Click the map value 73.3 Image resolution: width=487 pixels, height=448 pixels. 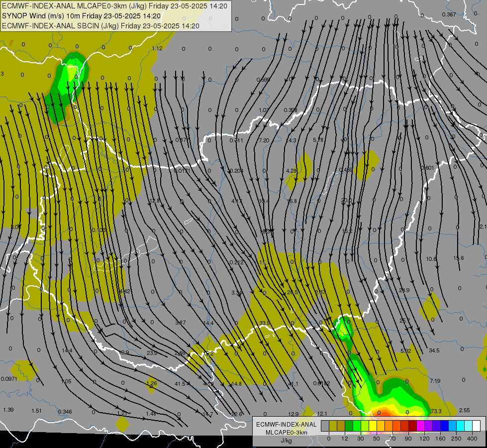pyautogui.click(x=436, y=411)
